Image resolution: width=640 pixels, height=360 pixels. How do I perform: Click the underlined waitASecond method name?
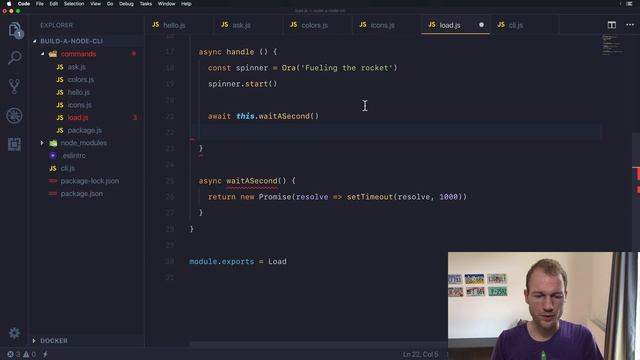click(x=251, y=181)
